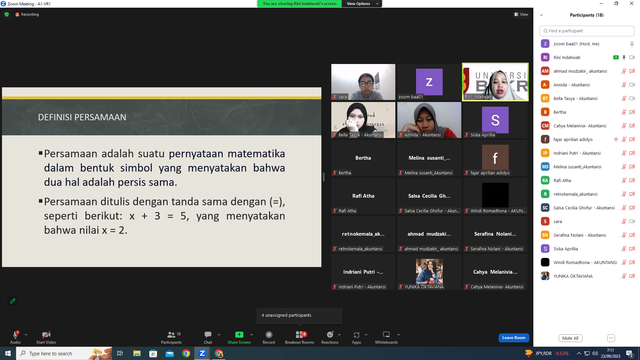Select YUNIKA OKTAVIANA's video tile
This screenshot has width=640, height=360.
click(x=429, y=272)
